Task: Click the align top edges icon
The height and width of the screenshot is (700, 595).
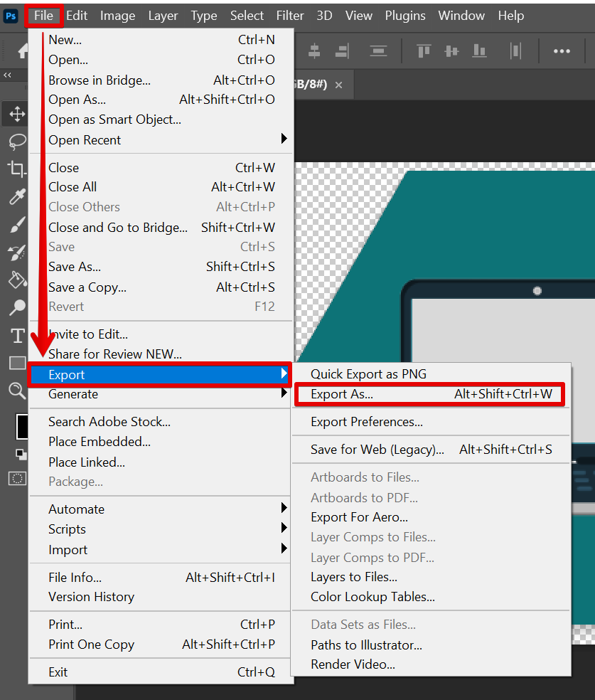Action: [424, 51]
